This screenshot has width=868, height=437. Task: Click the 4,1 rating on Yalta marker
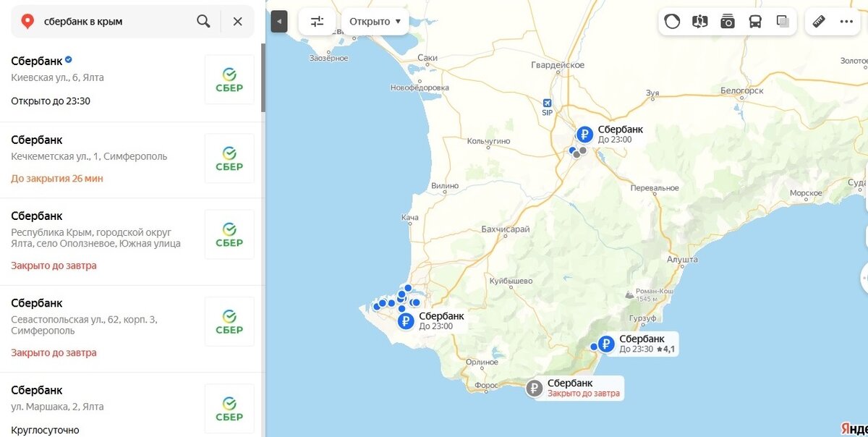pos(665,349)
